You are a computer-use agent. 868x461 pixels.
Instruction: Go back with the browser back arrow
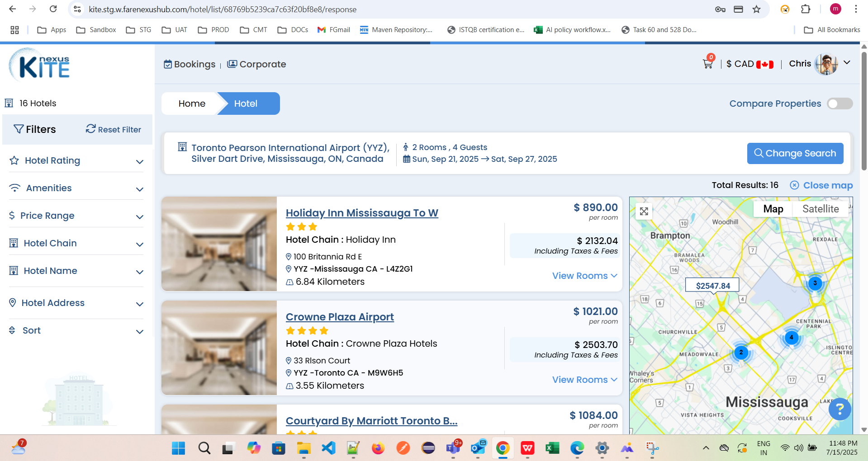coord(13,9)
